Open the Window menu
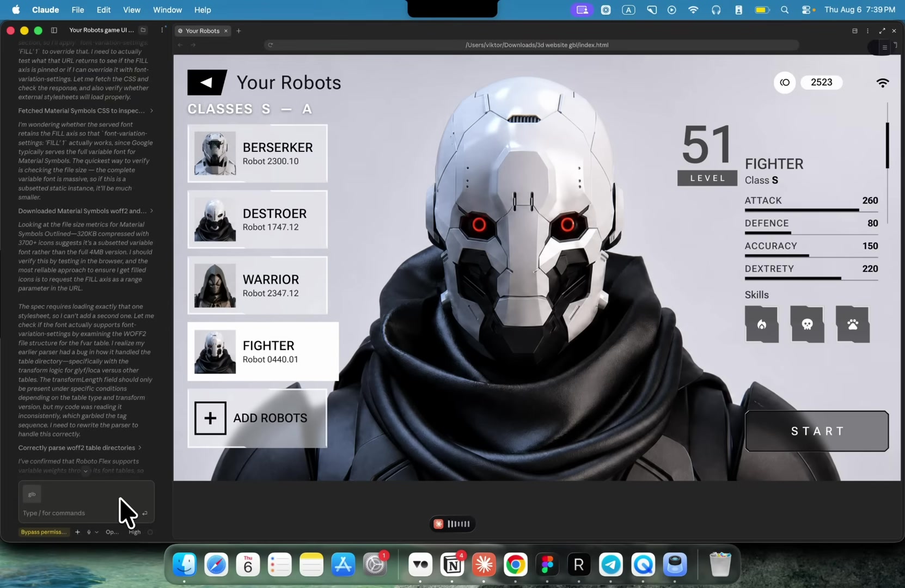Screen dimensions: 905x588 click(x=167, y=10)
